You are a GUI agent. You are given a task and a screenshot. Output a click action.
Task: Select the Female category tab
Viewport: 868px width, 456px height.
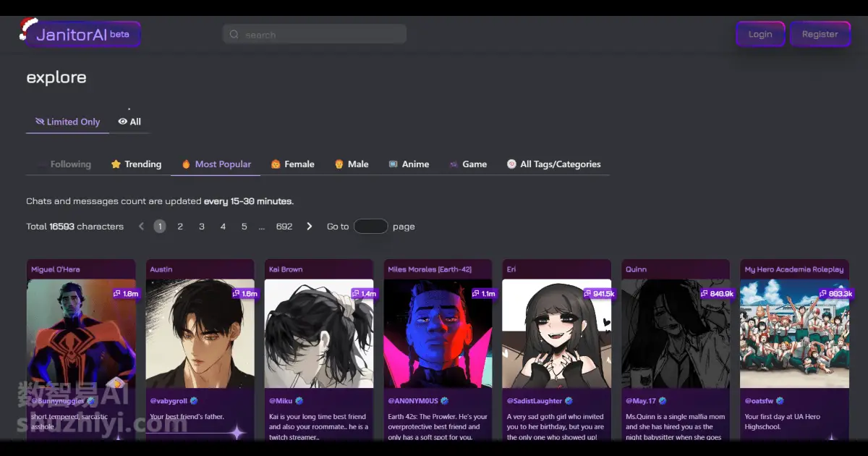pyautogui.click(x=292, y=164)
